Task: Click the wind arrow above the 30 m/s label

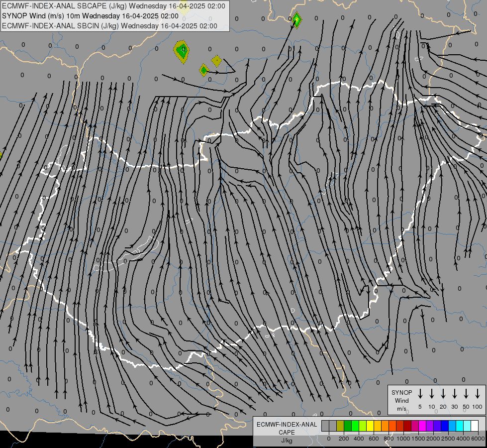Action: pos(454,394)
